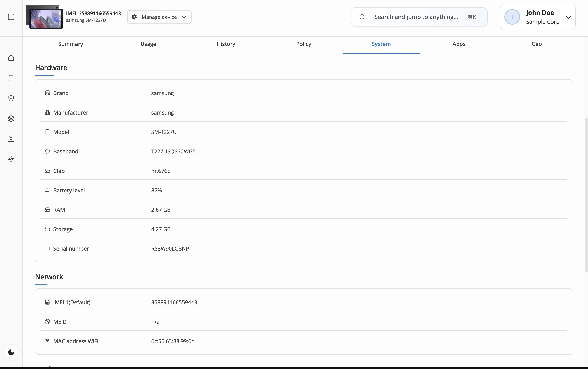Open the lightning bolt icon in sidebar
Image resolution: width=588 pixels, height=369 pixels.
[11, 159]
